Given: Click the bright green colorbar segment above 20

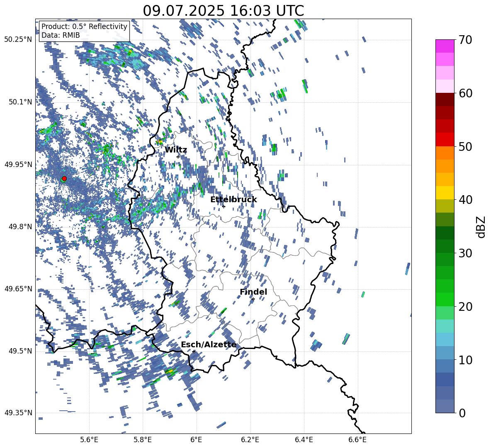Looking at the screenshot, I should [x=445, y=299].
